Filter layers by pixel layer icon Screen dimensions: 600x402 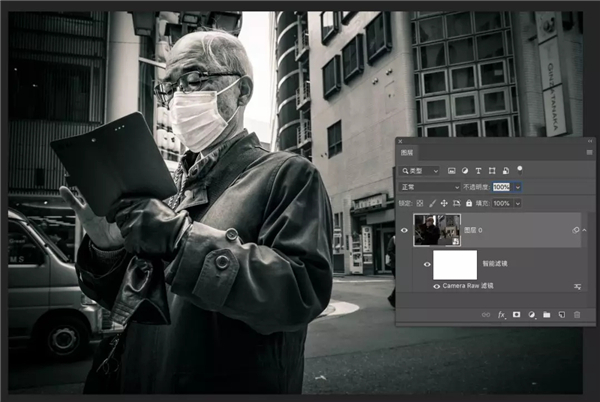point(452,171)
